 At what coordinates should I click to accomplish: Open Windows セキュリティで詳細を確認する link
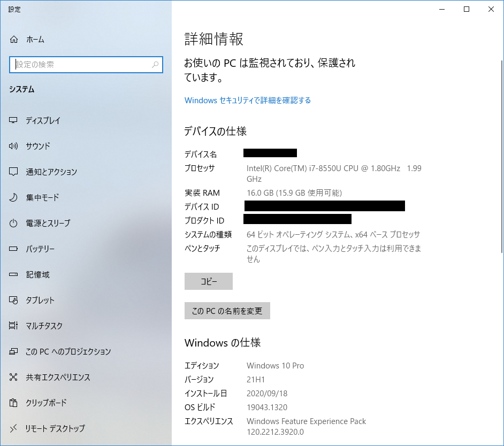[x=247, y=101]
